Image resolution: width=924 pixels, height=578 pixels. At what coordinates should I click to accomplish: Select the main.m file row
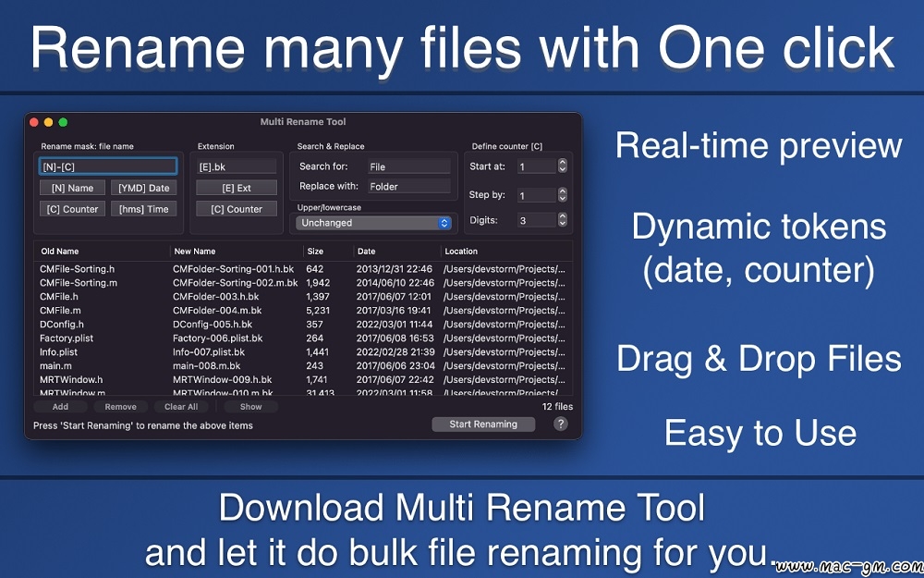coord(303,365)
